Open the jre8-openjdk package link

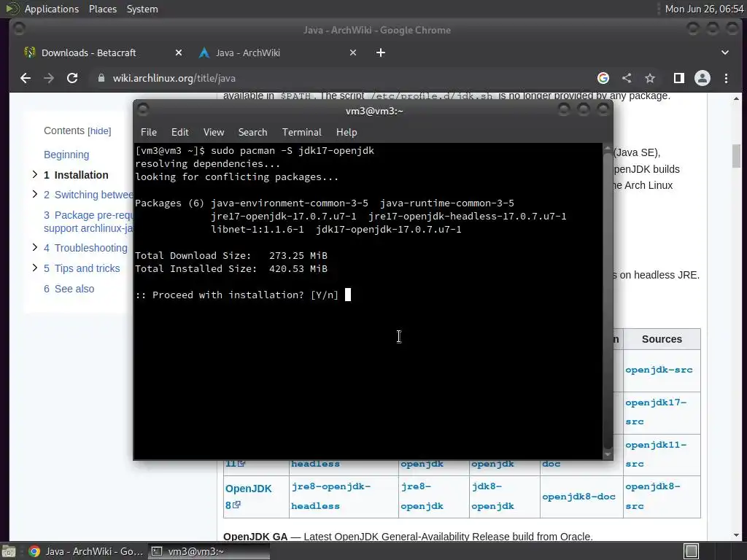coord(422,496)
